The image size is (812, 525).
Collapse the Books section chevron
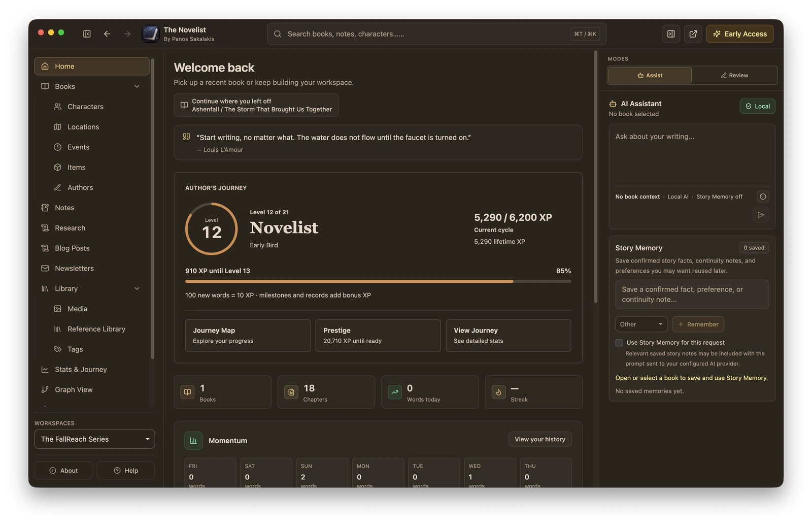pyautogui.click(x=137, y=86)
